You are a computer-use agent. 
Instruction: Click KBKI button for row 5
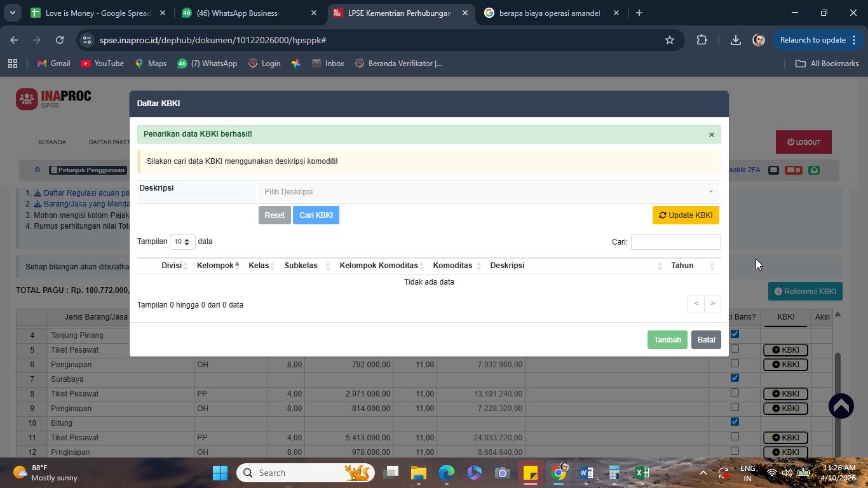(x=785, y=350)
